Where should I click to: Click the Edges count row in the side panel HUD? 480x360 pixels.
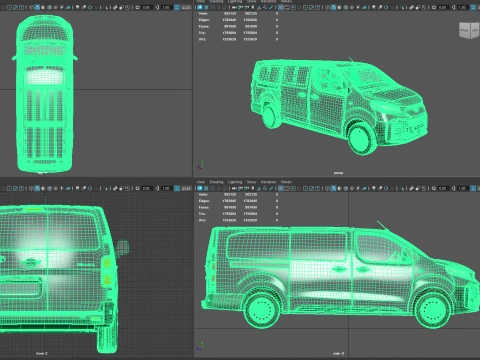pyautogui.click(x=238, y=201)
